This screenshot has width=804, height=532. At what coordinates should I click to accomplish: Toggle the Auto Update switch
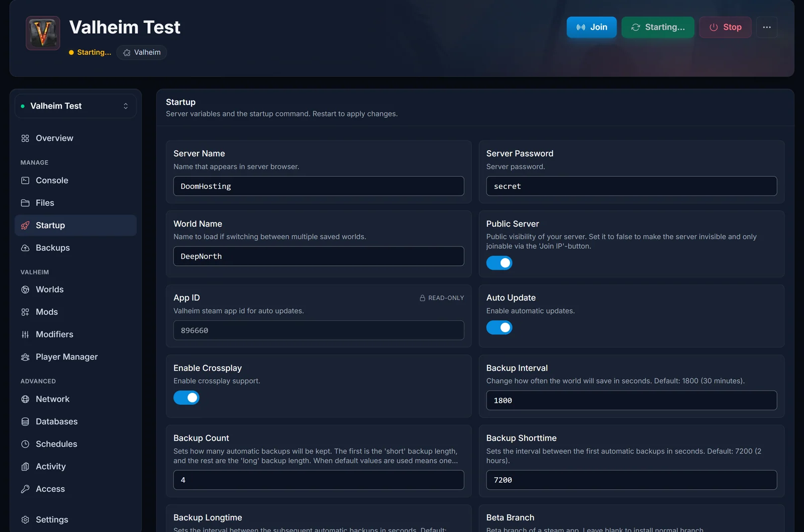pyautogui.click(x=499, y=328)
